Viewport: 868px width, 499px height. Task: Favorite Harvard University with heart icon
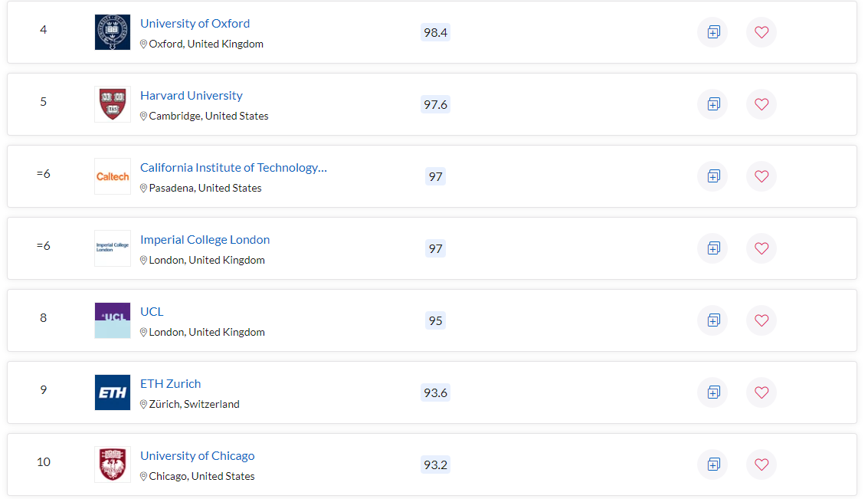(x=762, y=104)
